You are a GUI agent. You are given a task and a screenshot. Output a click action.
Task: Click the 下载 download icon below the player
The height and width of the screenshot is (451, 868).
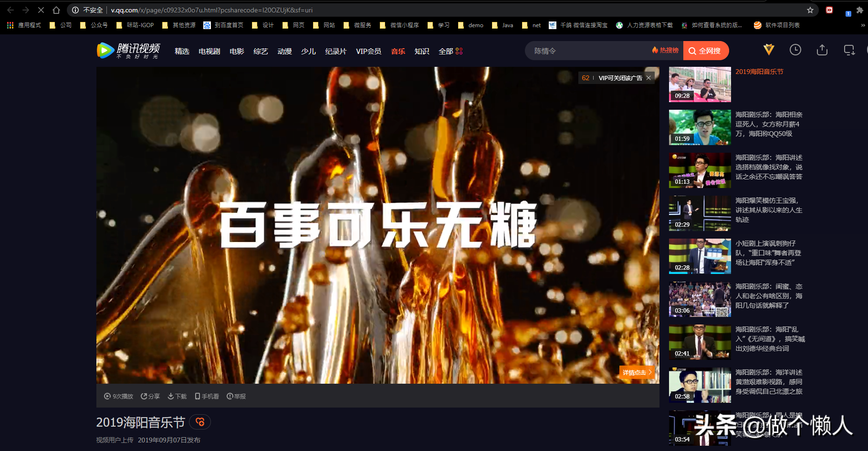(x=177, y=396)
